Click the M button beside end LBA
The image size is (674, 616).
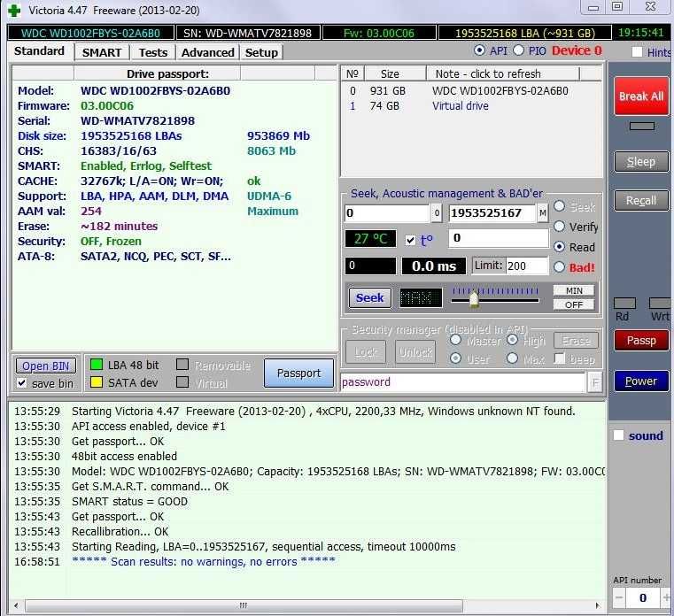[x=543, y=213]
